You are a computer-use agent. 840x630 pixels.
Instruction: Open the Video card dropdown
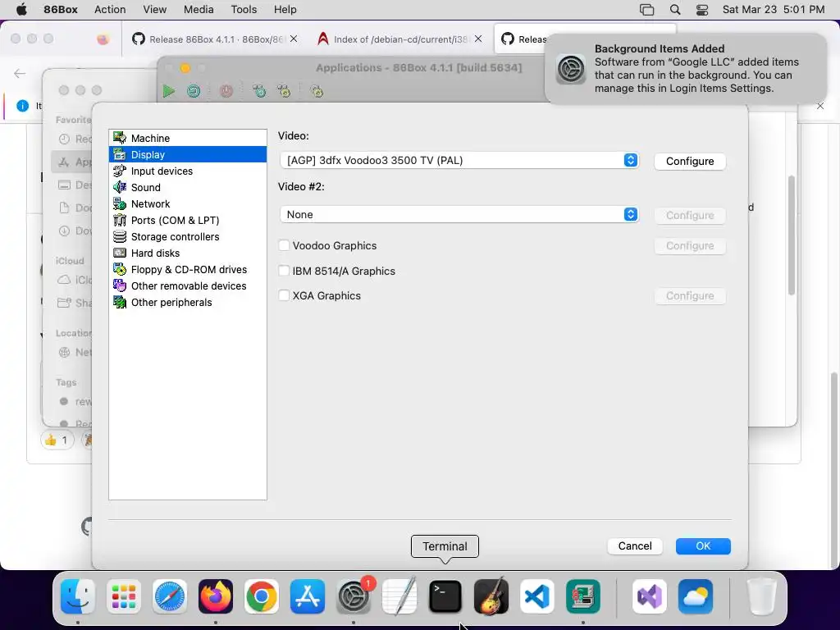(x=459, y=160)
